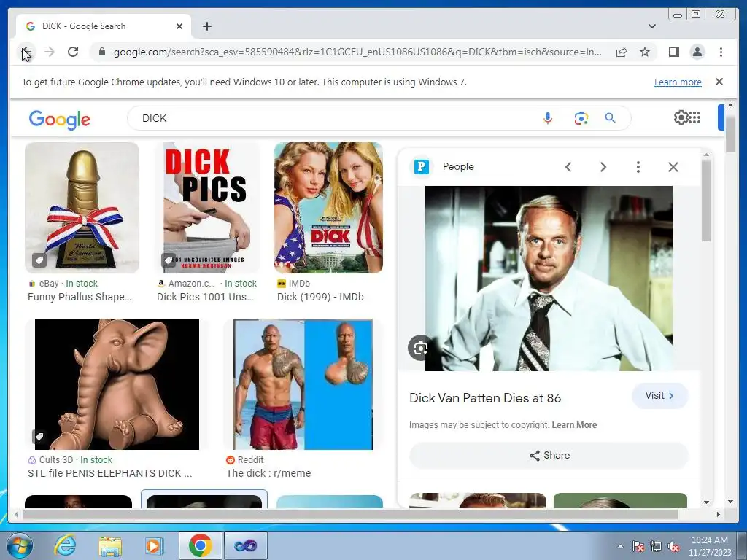Screen dimensions: 747x560
Task: Select the Google Search tab
Action: (x=104, y=26)
